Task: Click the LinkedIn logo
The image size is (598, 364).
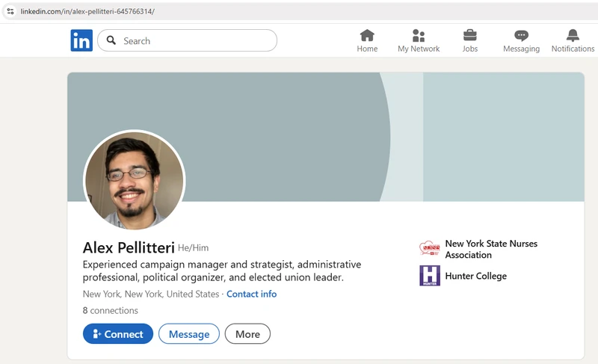Action: click(81, 40)
